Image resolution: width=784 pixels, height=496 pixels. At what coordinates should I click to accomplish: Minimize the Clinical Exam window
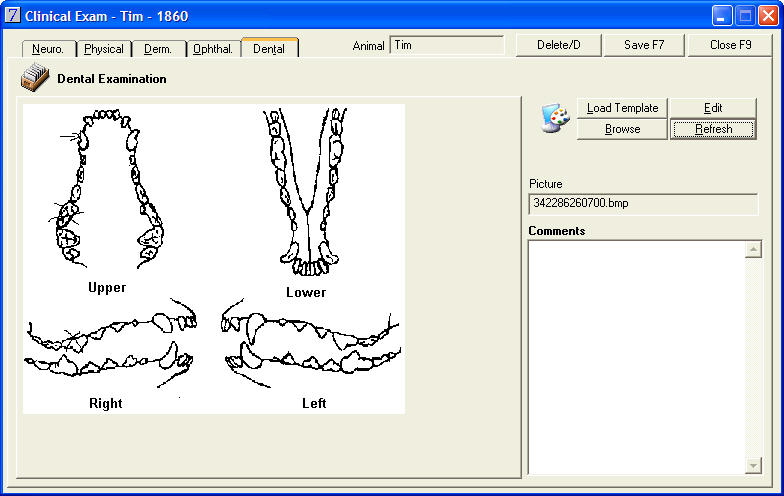tap(722, 16)
